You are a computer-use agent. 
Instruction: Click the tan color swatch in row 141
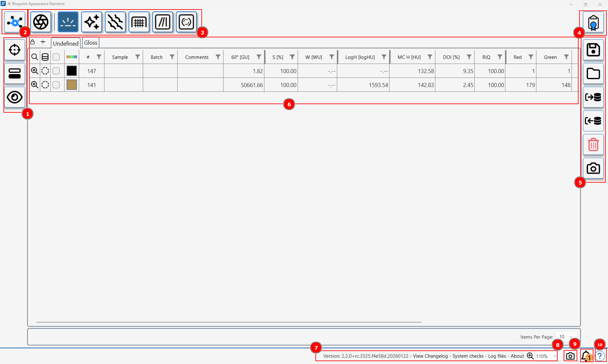point(72,85)
